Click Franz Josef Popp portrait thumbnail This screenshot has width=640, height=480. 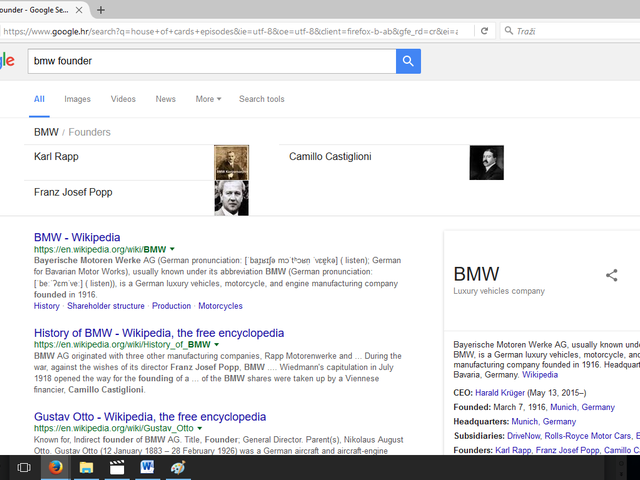pyautogui.click(x=231, y=198)
